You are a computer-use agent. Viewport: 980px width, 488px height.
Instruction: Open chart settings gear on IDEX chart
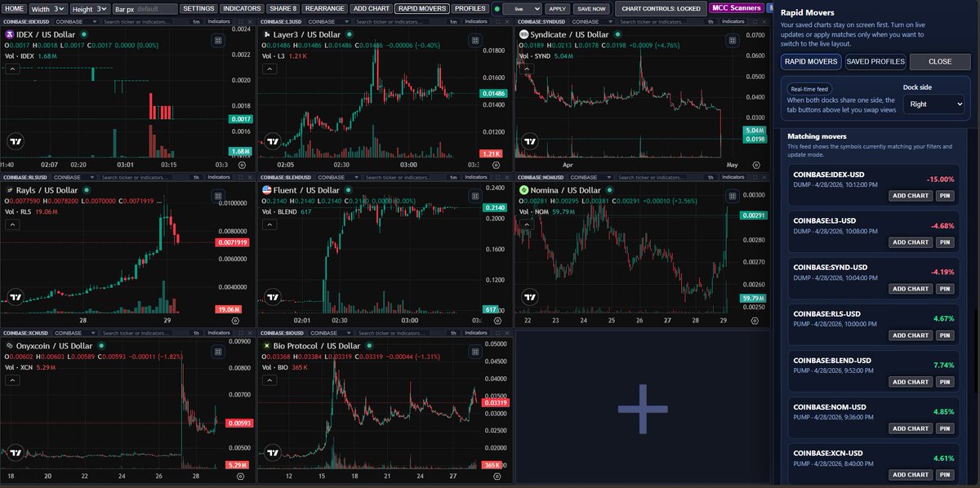tap(241, 165)
